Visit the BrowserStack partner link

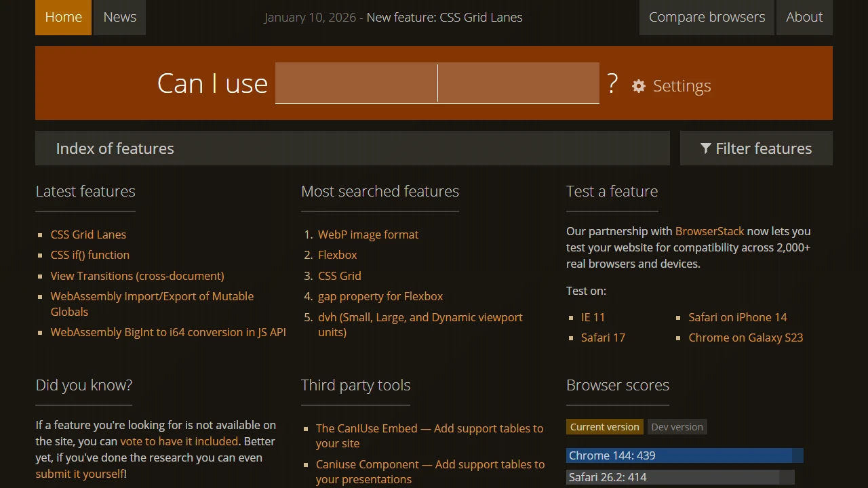tap(709, 231)
